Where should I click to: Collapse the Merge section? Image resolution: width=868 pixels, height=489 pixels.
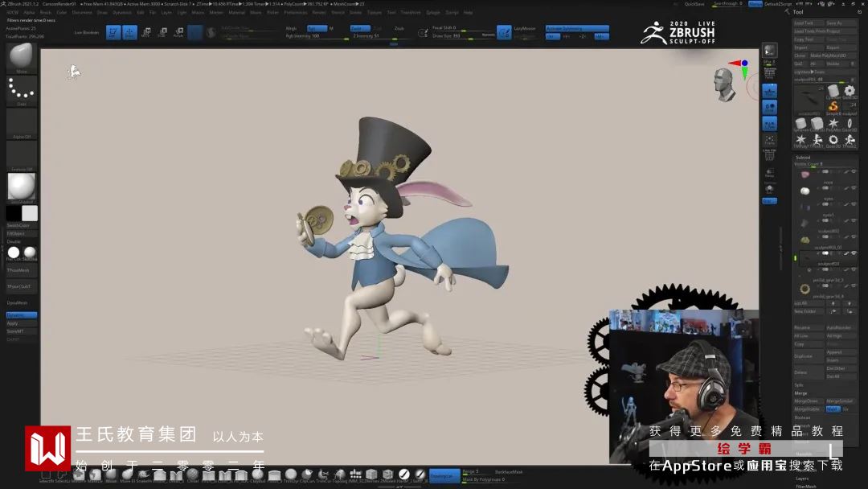coord(800,392)
